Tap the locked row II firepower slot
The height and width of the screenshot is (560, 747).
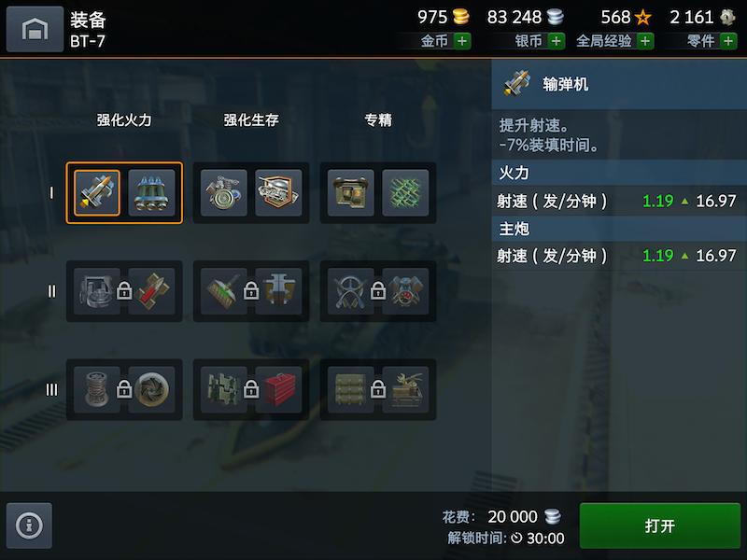coord(124,291)
